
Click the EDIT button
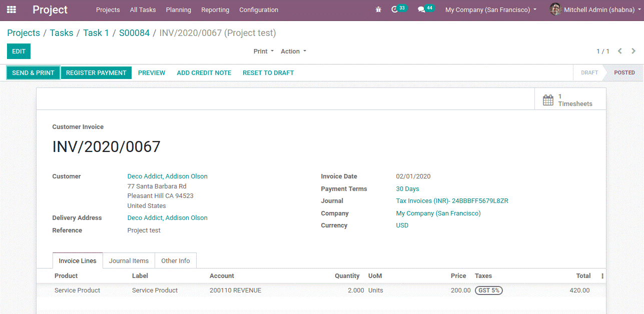[x=19, y=51]
